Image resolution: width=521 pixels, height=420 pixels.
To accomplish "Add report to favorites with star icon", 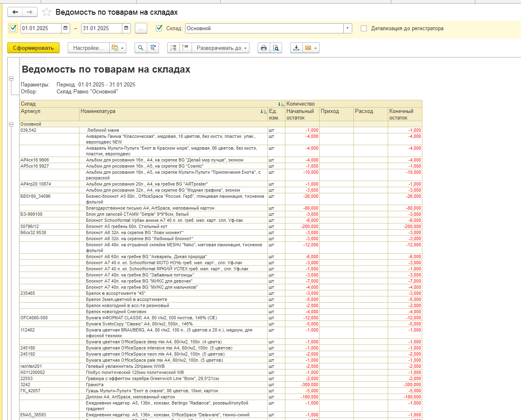I will [x=46, y=12].
